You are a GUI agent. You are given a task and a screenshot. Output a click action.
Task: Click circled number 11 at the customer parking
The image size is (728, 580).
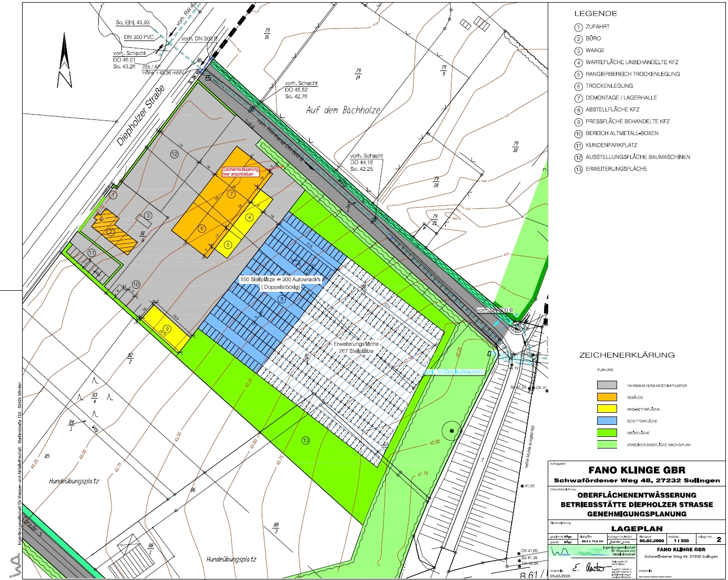click(x=91, y=253)
